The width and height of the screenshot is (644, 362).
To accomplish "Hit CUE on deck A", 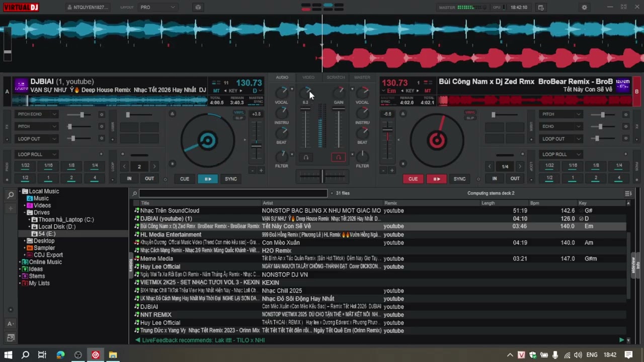I will (185, 179).
